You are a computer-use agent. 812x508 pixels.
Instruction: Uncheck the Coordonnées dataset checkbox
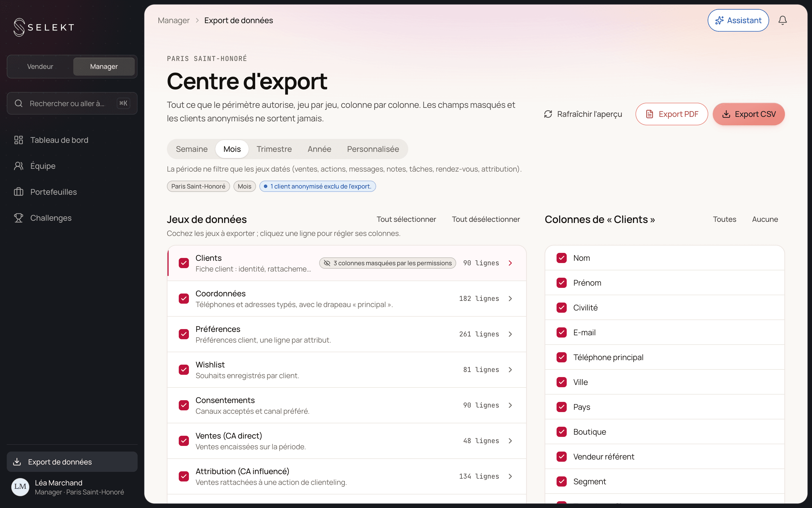(184, 299)
